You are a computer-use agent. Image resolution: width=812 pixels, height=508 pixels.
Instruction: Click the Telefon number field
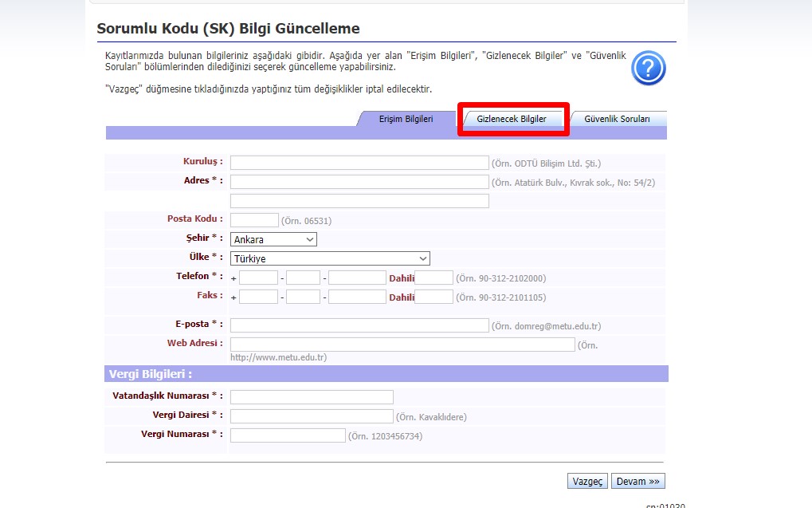tap(357, 278)
